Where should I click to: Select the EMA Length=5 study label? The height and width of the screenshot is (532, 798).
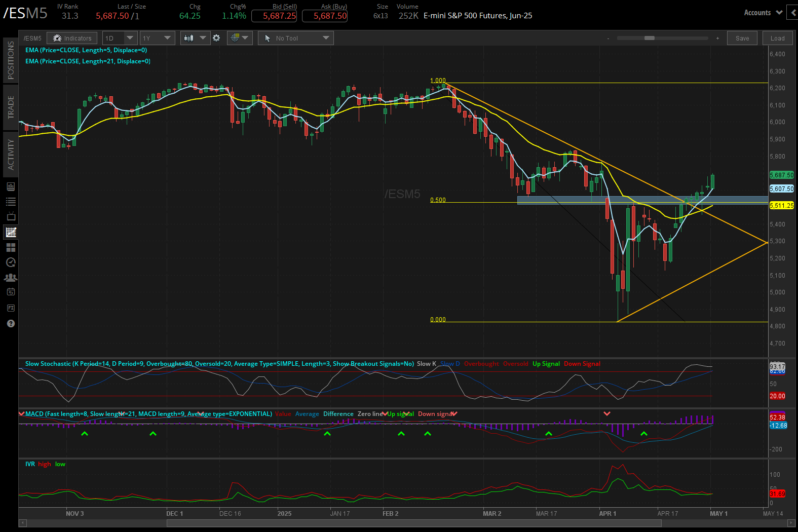pos(86,50)
